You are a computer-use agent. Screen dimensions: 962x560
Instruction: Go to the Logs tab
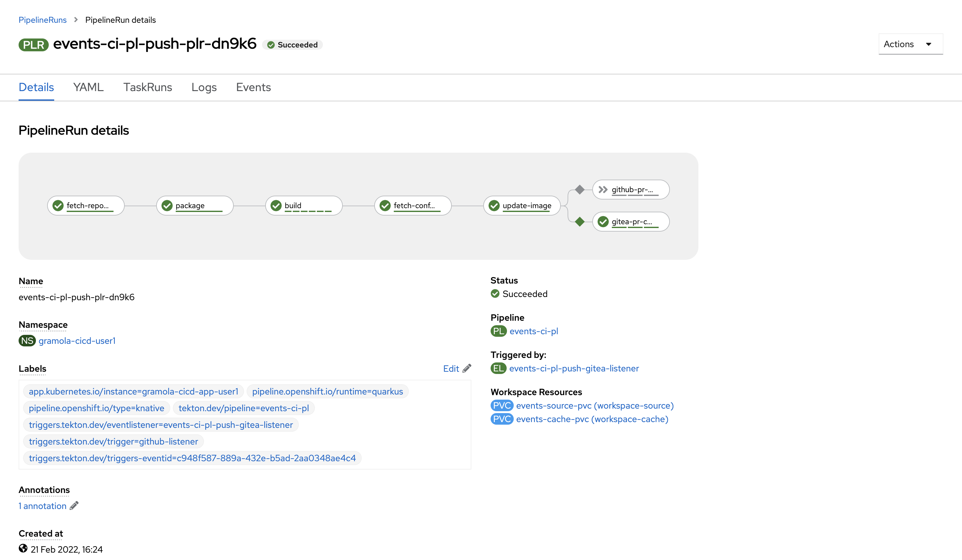[204, 88]
